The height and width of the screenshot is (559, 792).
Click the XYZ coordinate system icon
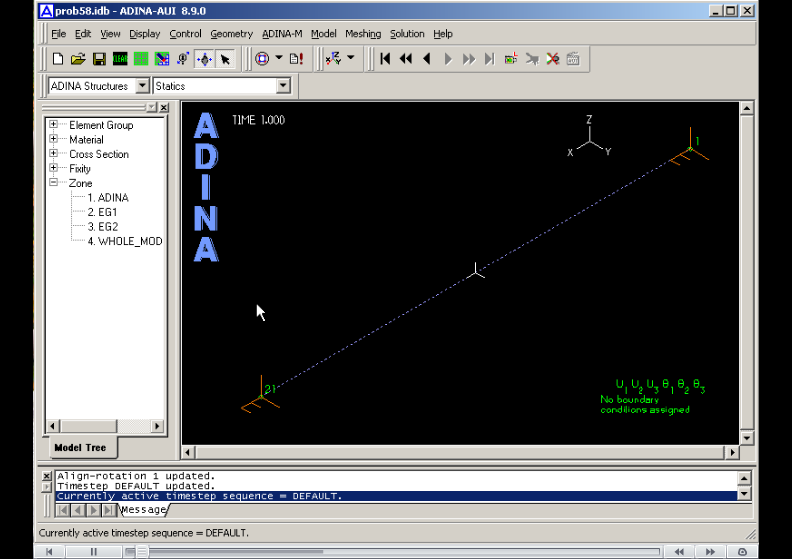[x=333, y=59]
